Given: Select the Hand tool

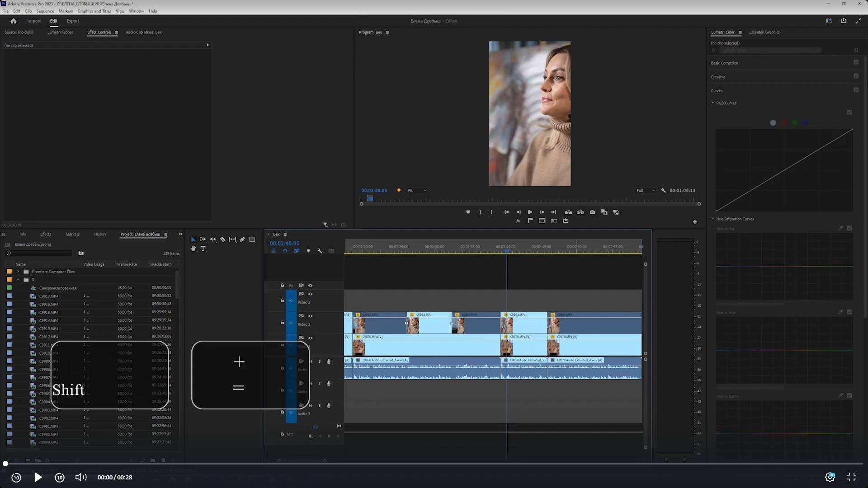Looking at the screenshot, I should (x=193, y=249).
